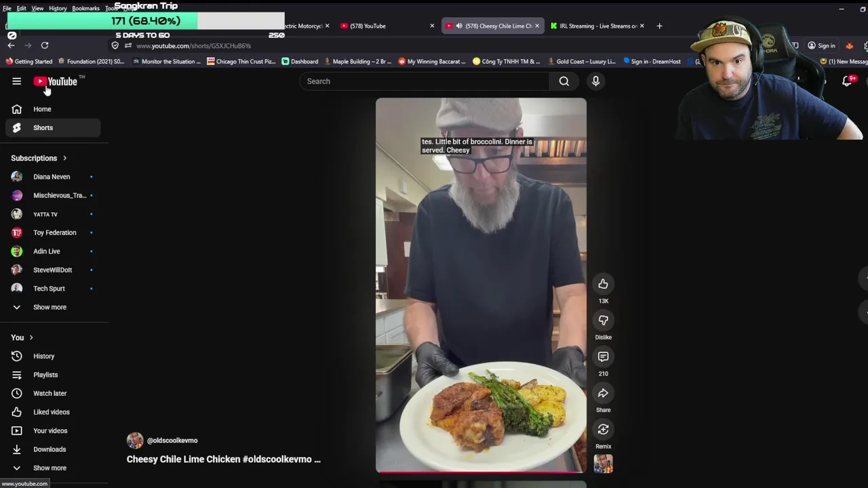Click the Tech Spurt channel avatar
Image resolution: width=868 pixels, height=488 pixels.
[x=17, y=289]
